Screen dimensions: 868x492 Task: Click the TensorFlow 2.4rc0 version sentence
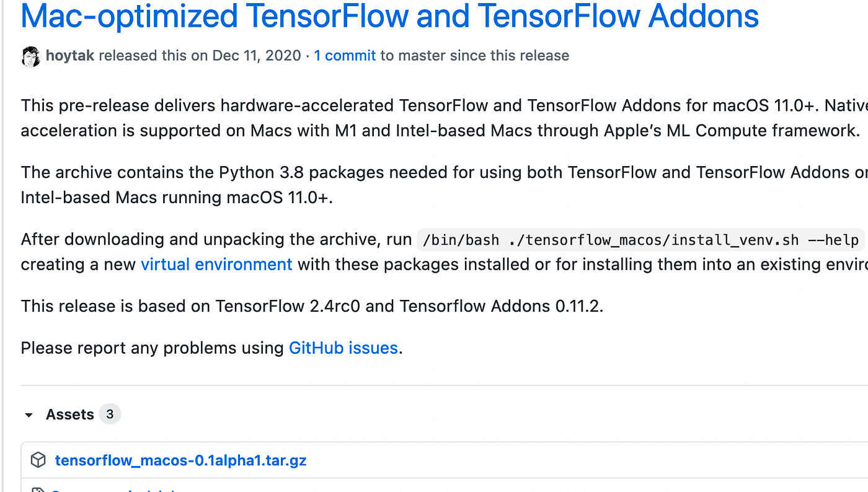312,306
